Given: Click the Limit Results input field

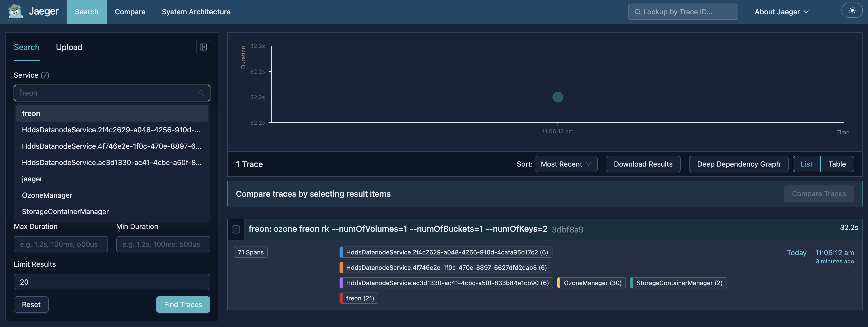Looking at the screenshot, I should tap(112, 282).
